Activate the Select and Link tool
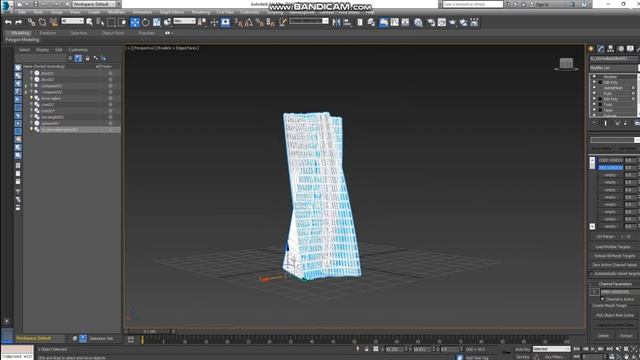Image resolution: width=640 pixels, height=360 pixels. coord(31,22)
